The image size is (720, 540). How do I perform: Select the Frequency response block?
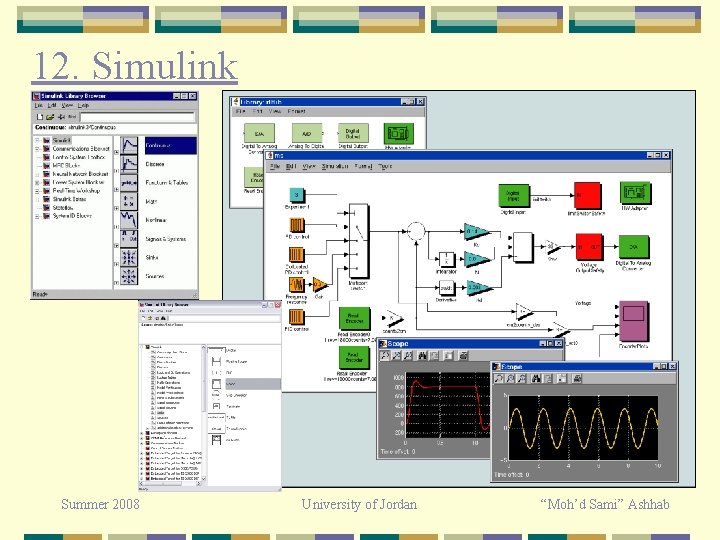point(297,286)
